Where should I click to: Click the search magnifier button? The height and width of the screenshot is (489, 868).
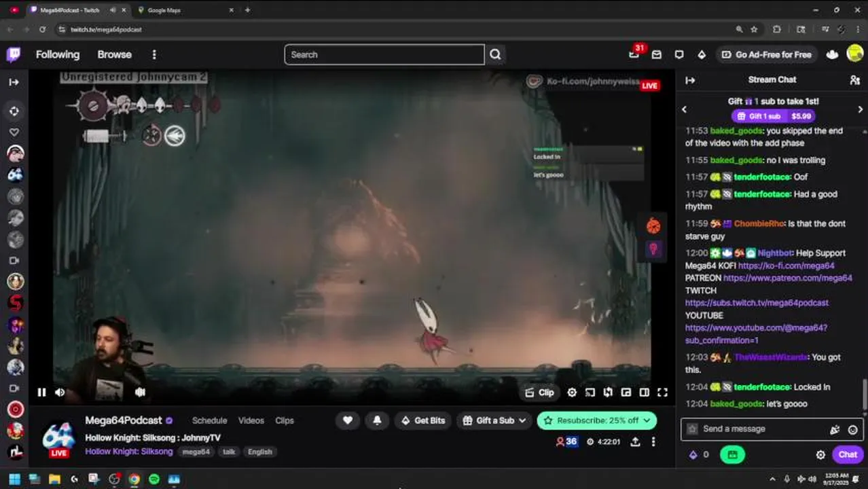(495, 54)
